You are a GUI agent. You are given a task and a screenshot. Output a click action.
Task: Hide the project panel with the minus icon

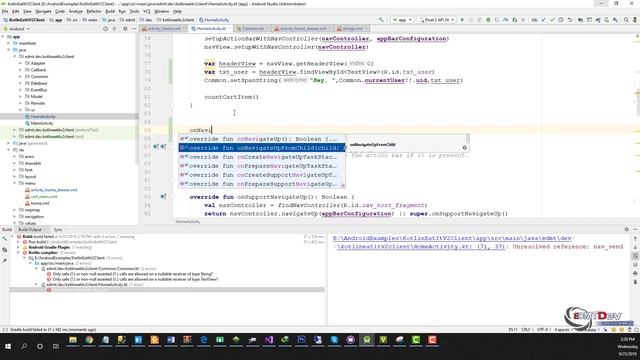coord(134,29)
